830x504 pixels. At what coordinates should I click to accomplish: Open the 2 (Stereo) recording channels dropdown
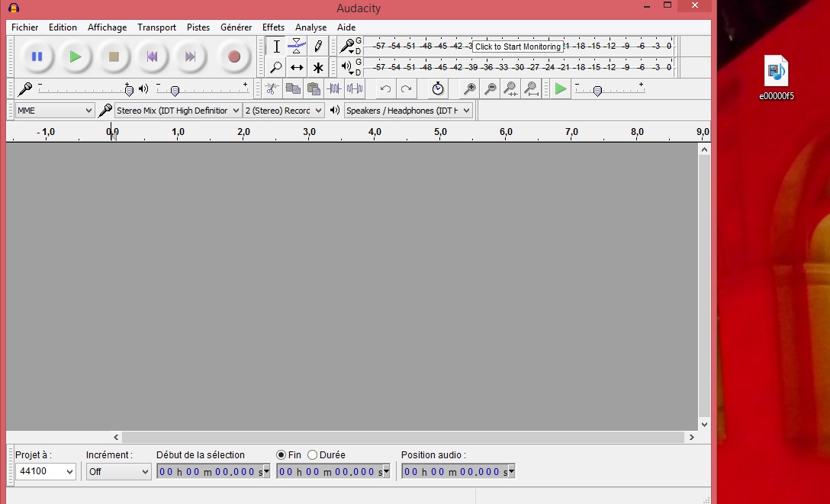[283, 111]
